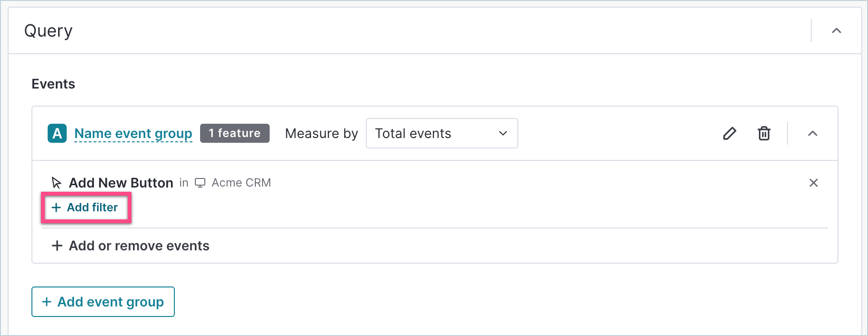Collapse the Query panel chevron

pos(837,31)
